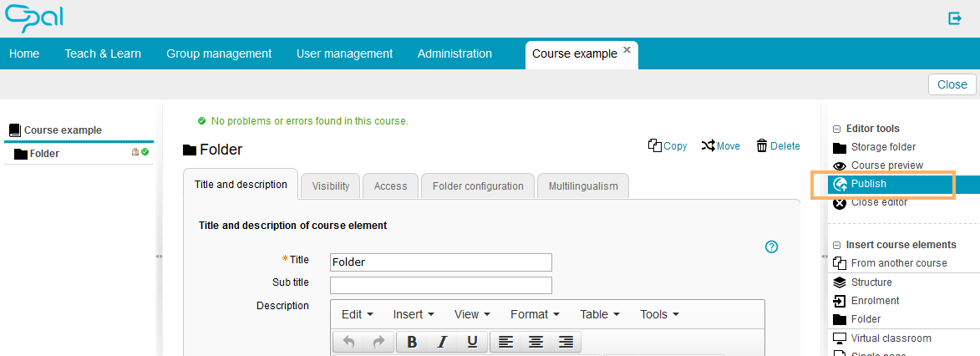Click the Publish option in Editor tools

[869, 184]
